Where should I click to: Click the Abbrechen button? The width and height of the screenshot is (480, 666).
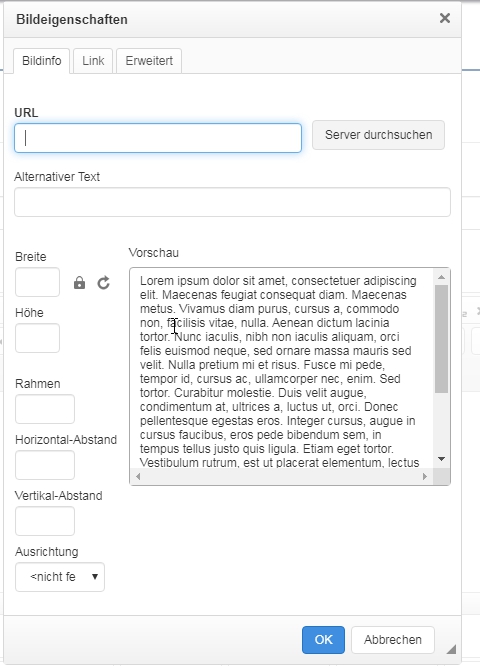coord(393,640)
